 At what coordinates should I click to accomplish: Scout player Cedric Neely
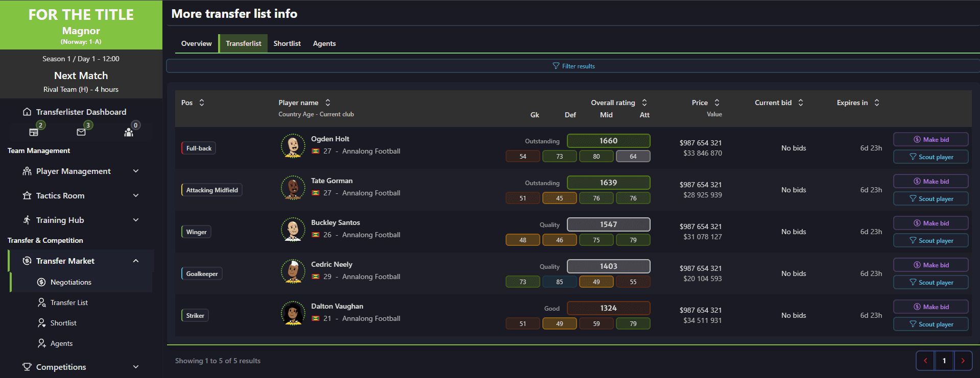click(x=930, y=283)
